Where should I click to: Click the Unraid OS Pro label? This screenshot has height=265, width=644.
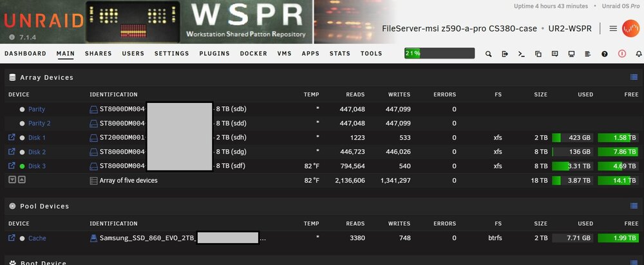pyautogui.click(x=621, y=6)
